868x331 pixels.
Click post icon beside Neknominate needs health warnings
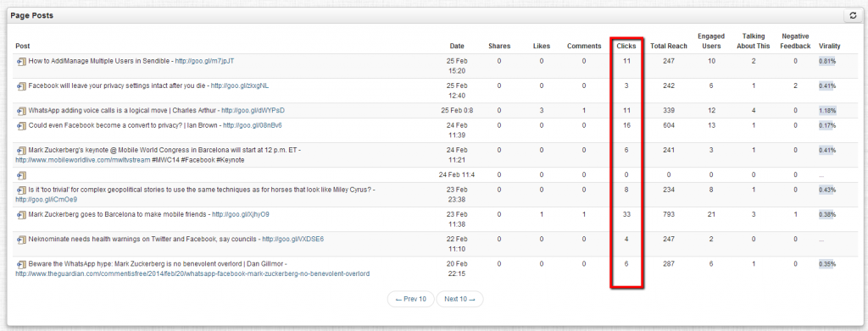point(21,240)
